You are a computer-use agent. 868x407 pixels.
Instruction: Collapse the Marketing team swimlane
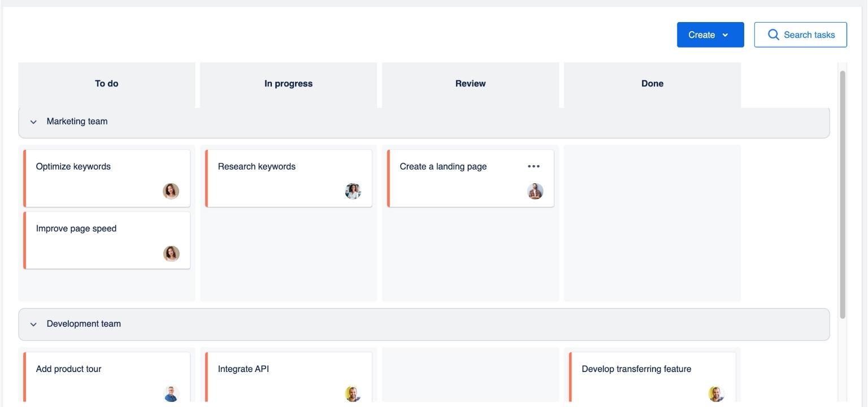(x=33, y=121)
